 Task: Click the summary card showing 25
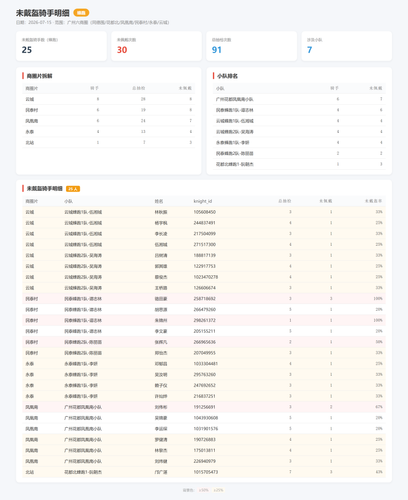(61, 46)
